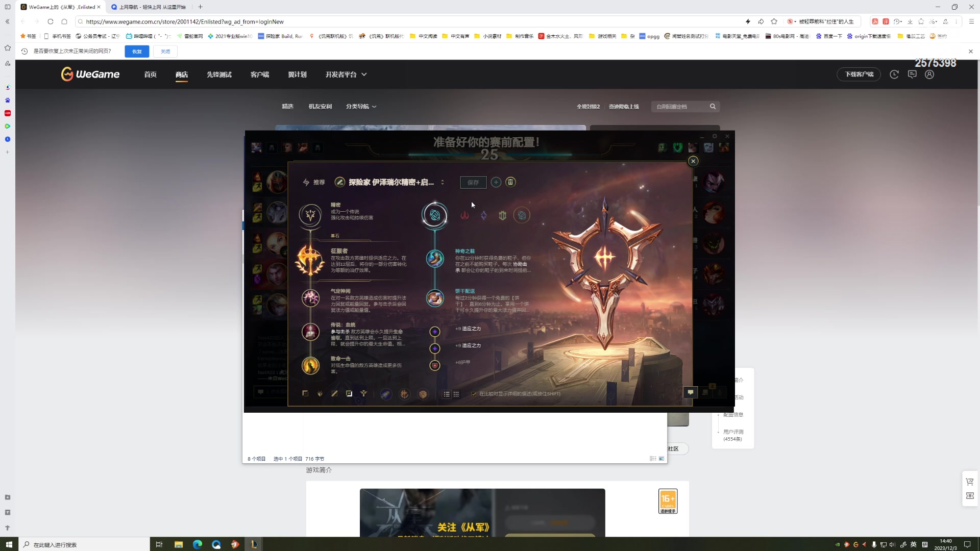Open WeGame messages icon
This screenshot has height=551, width=980.
pos(912,74)
